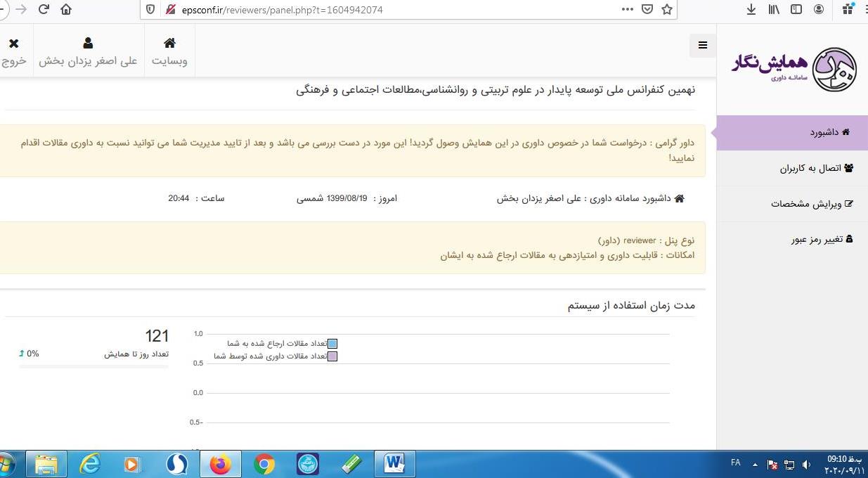
Task: Click the وبسایت home icon
Action: click(x=169, y=43)
